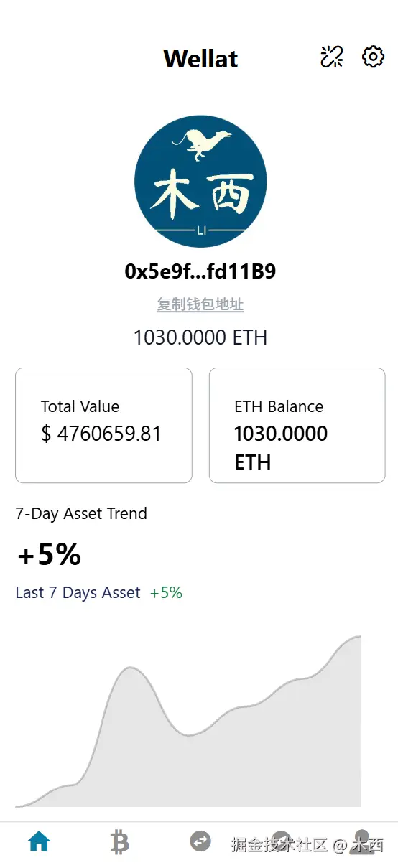Select the wallet address 0x5e9f...fd11B9
The width and height of the screenshot is (398, 868).
[200, 271]
